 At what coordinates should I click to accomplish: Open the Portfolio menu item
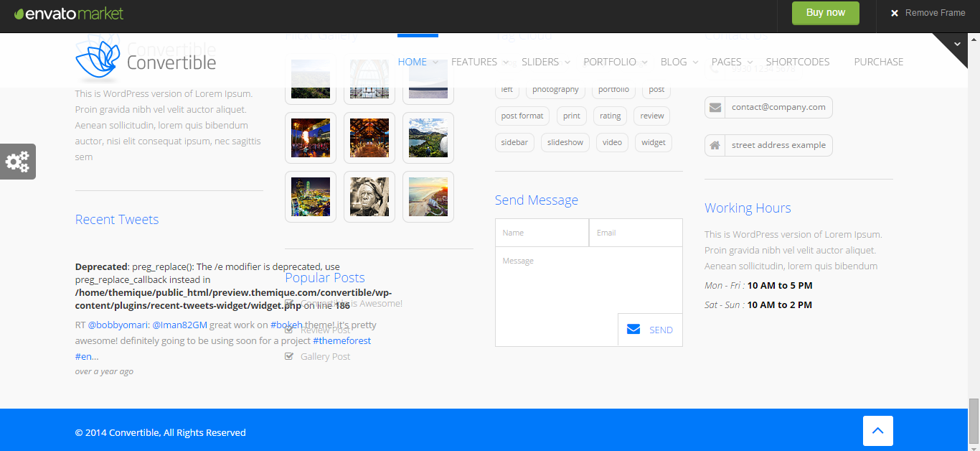(x=610, y=62)
